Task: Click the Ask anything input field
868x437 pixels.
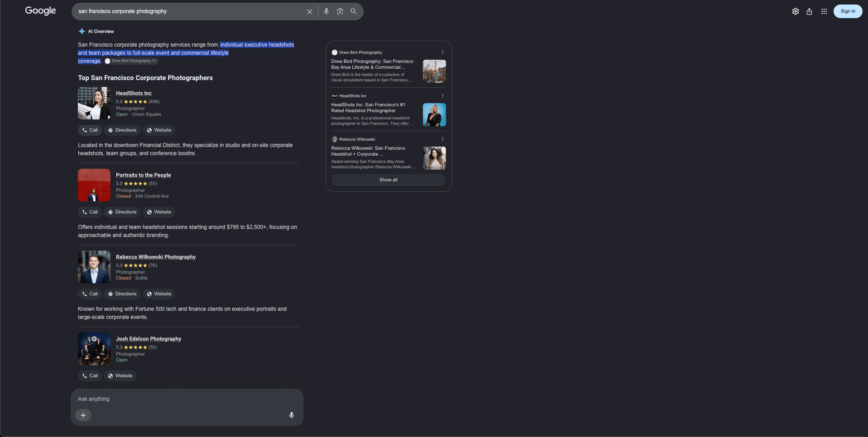Action: [x=187, y=399]
